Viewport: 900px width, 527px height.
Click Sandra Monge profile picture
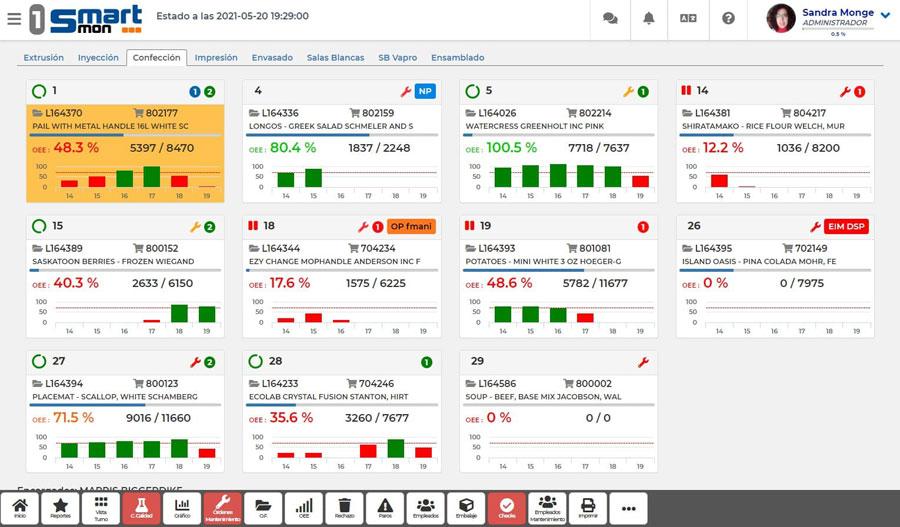(781, 18)
